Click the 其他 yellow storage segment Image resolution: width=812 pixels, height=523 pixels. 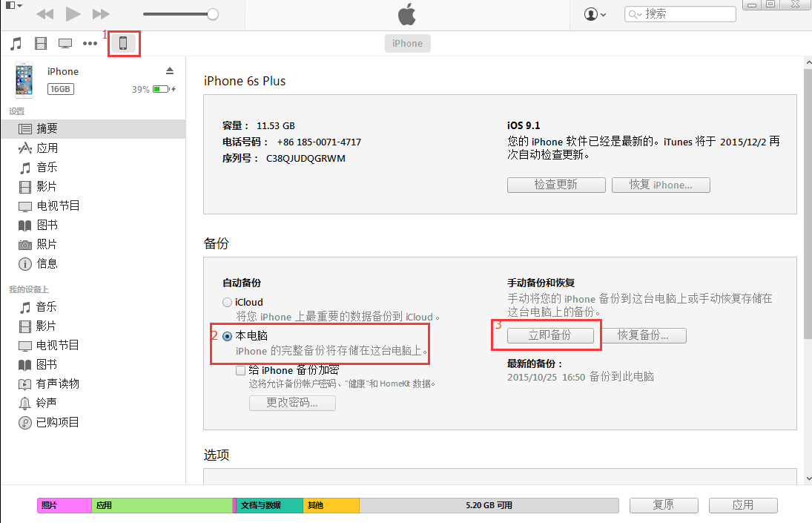[x=331, y=505]
